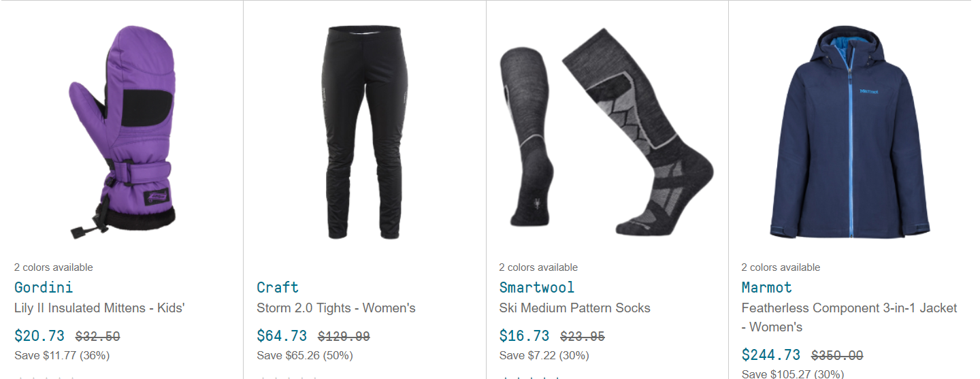Click the $16.73 socks sale price

click(x=524, y=336)
